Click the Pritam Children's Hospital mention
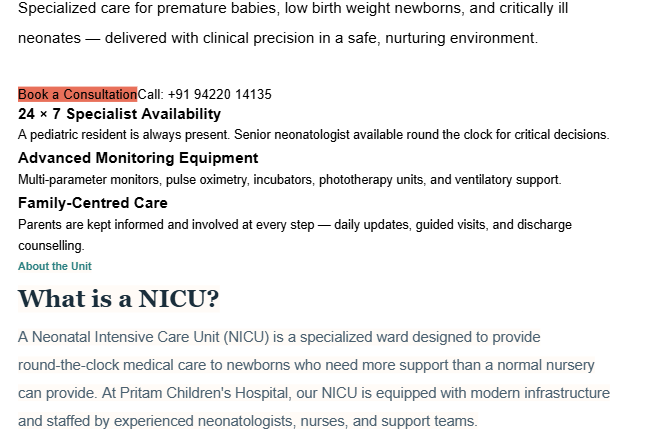Screen dimensions: 646x440 pos(205,393)
